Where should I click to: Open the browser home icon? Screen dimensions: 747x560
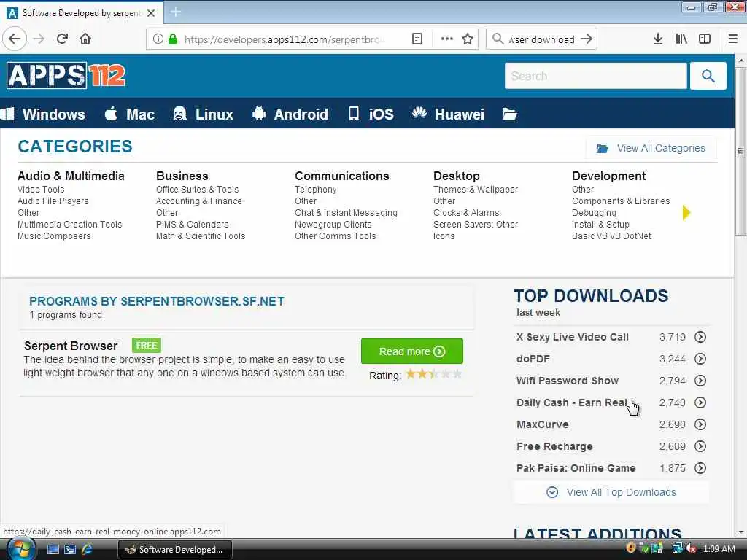(85, 39)
